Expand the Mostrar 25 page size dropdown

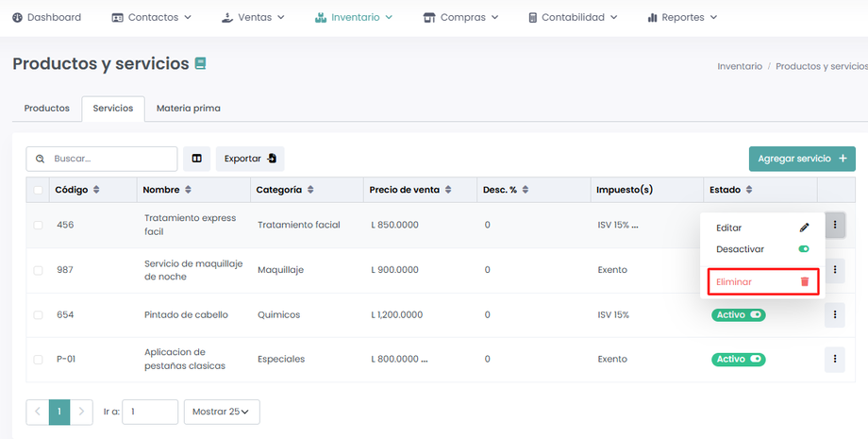coord(221,412)
